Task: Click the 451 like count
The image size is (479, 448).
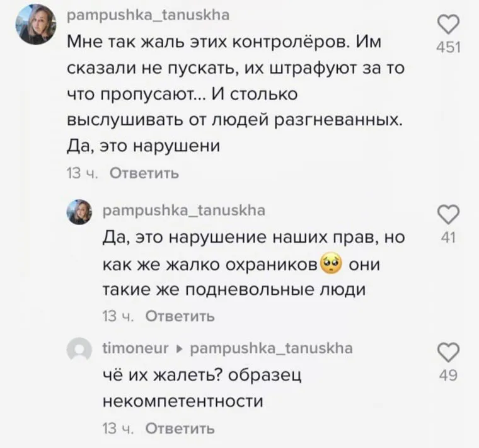Action: (448, 48)
